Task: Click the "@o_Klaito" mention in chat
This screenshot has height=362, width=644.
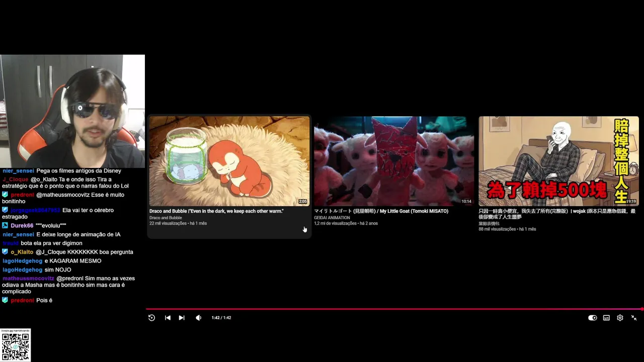Action: click(x=44, y=179)
